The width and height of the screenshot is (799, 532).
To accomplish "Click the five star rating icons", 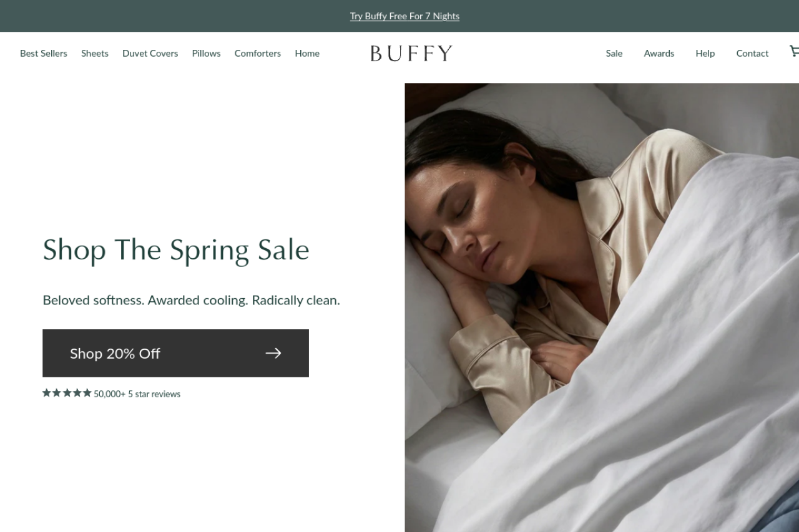I will coord(67,393).
